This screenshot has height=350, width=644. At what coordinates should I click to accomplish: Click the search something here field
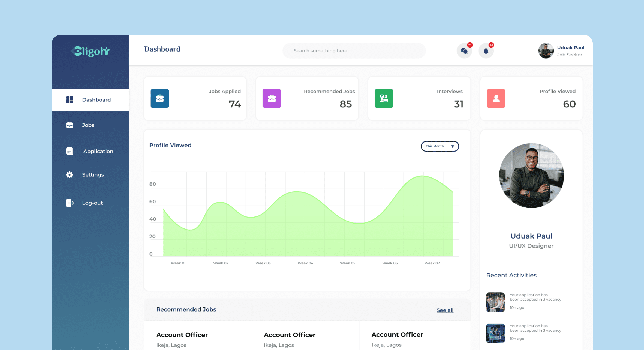(x=354, y=51)
